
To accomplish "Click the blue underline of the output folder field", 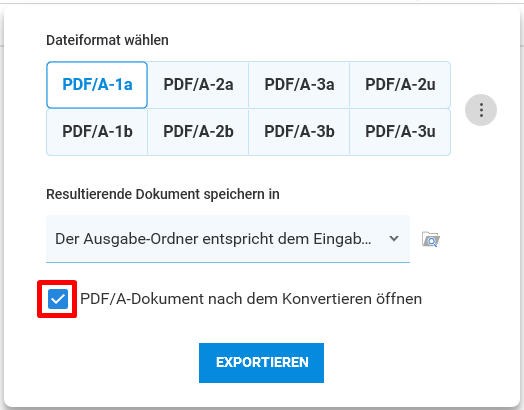I will [x=228, y=262].
